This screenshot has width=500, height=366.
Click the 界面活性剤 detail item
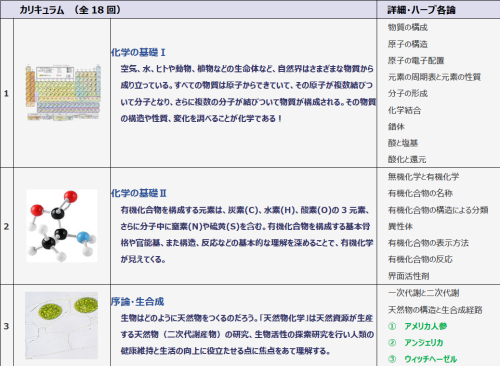click(409, 276)
